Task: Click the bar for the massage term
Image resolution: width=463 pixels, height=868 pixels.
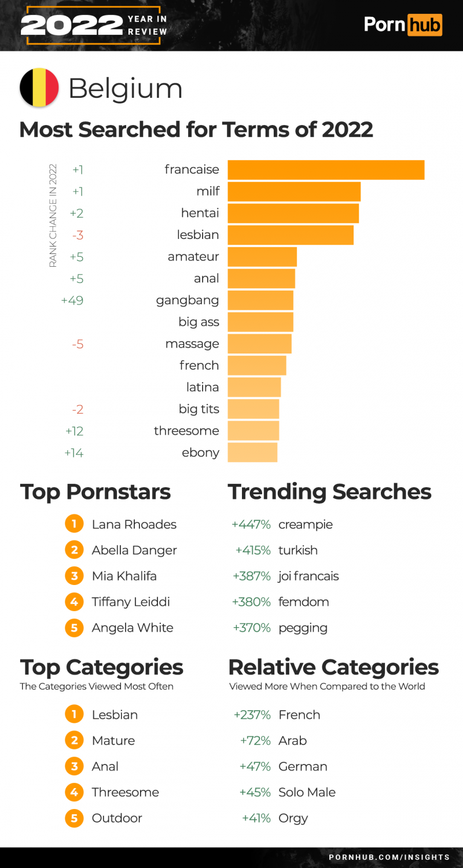Action: click(259, 344)
